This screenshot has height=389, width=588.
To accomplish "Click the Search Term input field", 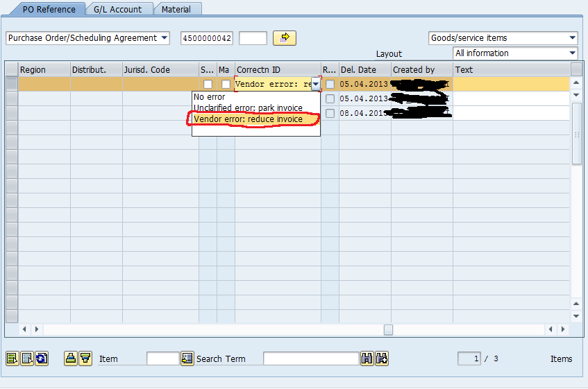I will click(x=311, y=358).
